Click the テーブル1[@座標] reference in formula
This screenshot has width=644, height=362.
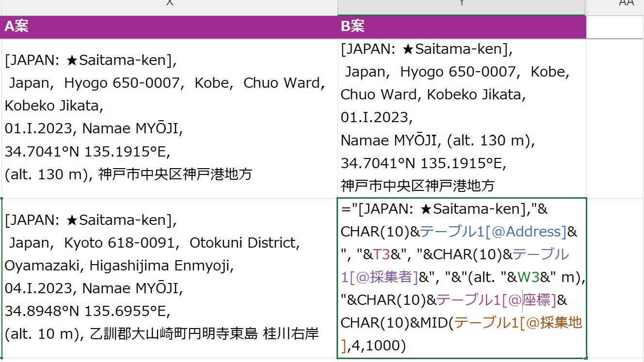coord(496,300)
